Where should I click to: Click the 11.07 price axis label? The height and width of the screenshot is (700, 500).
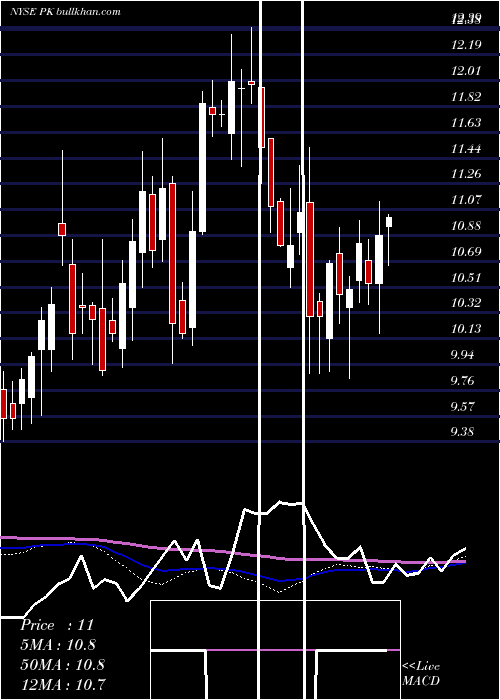tap(467, 200)
